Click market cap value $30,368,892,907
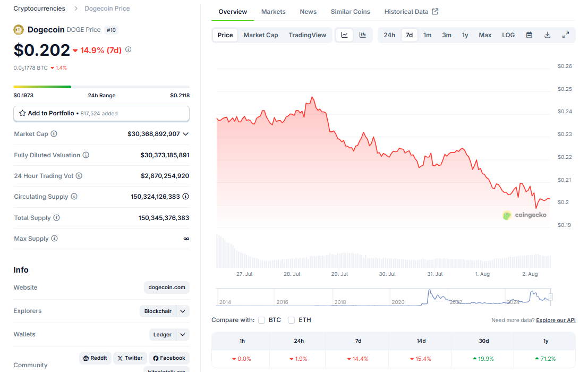 (x=154, y=134)
